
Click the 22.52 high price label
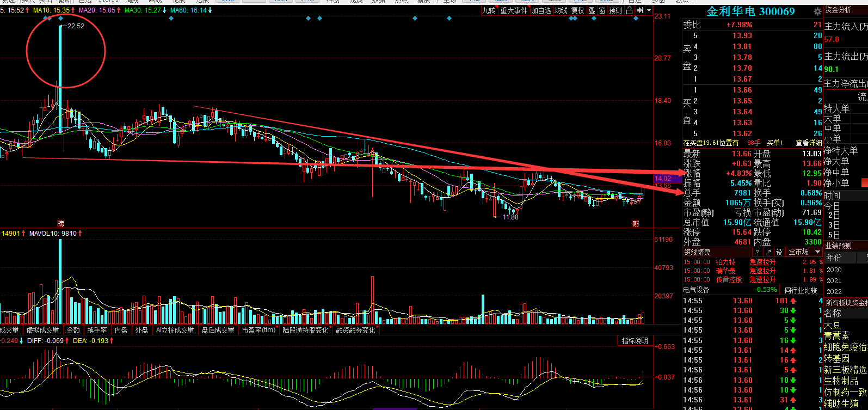point(76,26)
